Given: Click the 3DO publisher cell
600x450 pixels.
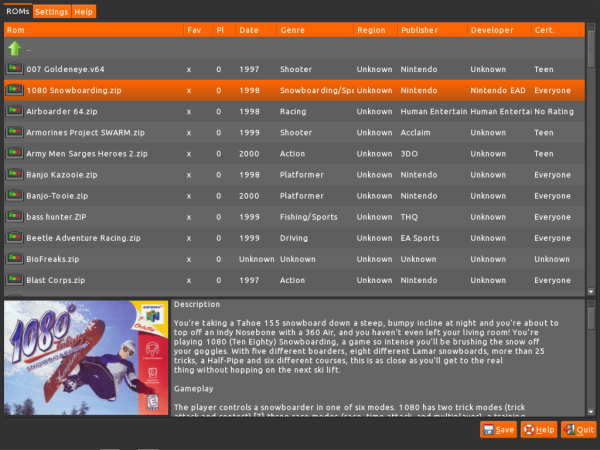Looking at the screenshot, I should click(409, 153).
